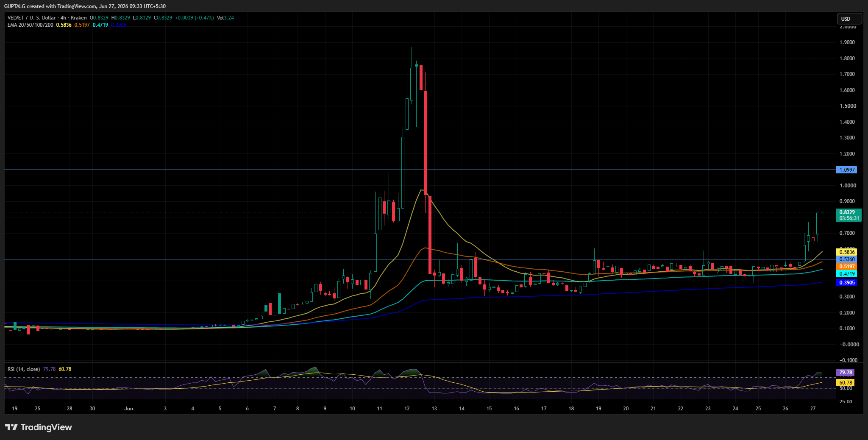Click the 0.3000 price axis tick
The image size is (868, 440).
coord(847,297)
